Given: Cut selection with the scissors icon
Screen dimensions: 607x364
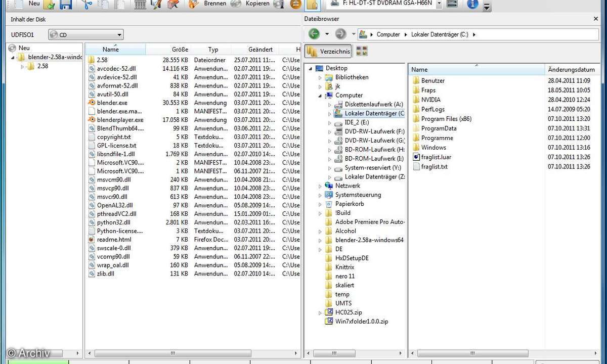Looking at the screenshot, I should [x=86, y=5].
